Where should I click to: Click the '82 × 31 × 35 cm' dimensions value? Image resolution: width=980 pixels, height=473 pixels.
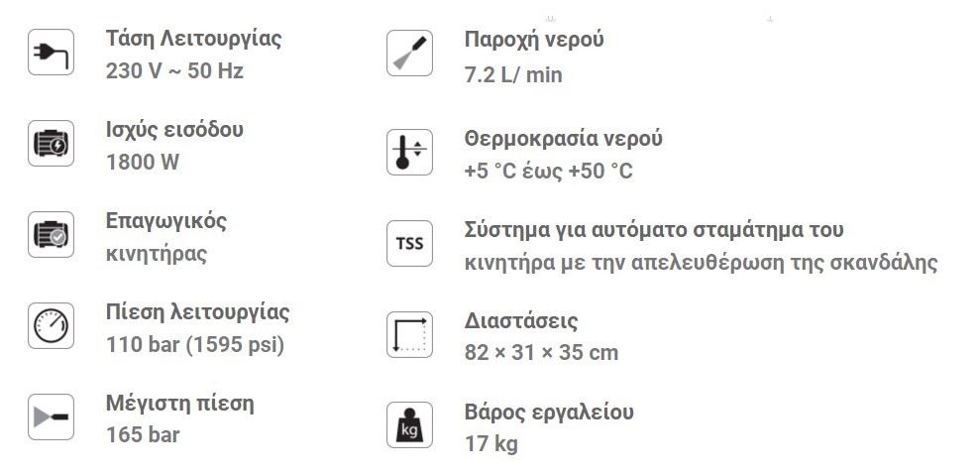541,353
